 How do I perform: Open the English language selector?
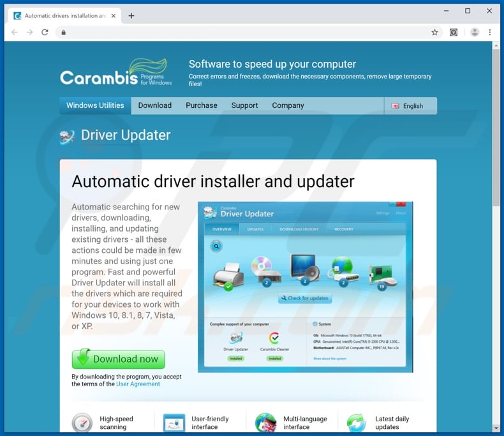click(410, 106)
